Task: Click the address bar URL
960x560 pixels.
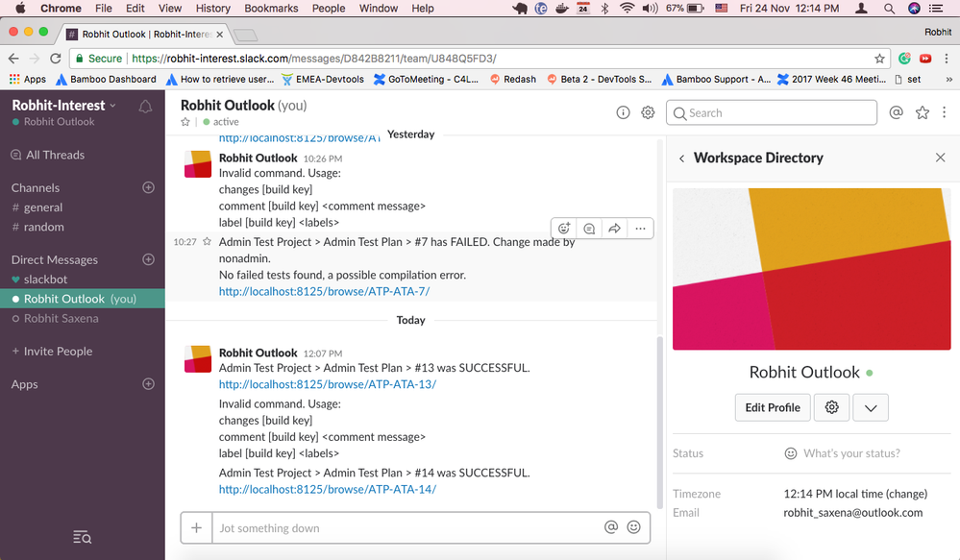Action: pyautogui.click(x=314, y=59)
